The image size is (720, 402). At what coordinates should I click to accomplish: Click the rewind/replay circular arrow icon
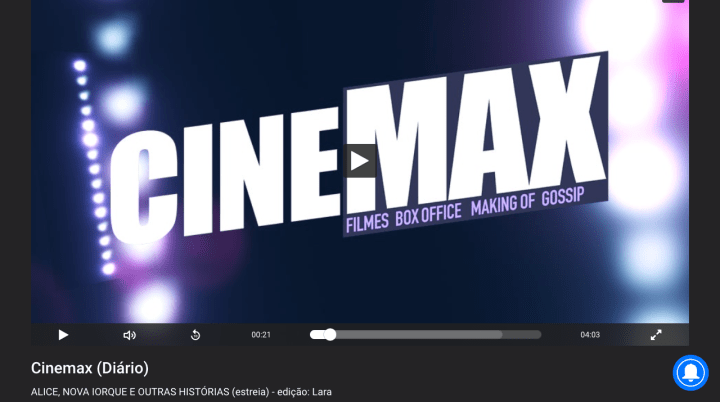pyautogui.click(x=196, y=335)
